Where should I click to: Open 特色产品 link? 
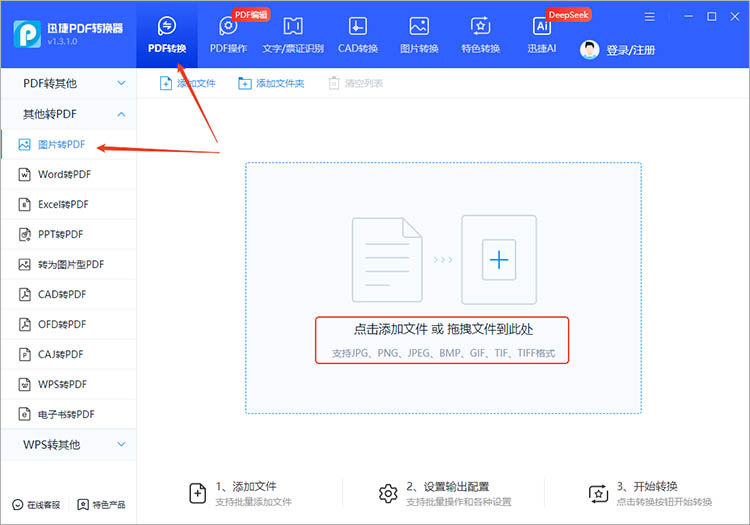click(x=101, y=504)
